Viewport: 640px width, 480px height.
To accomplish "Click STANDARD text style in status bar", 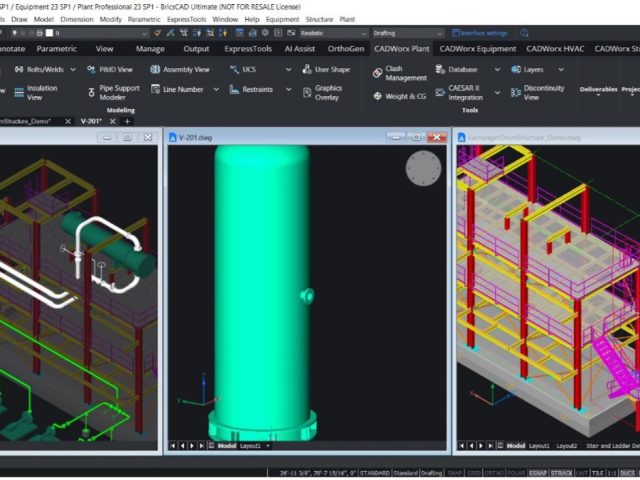I will tap(374, 473).
